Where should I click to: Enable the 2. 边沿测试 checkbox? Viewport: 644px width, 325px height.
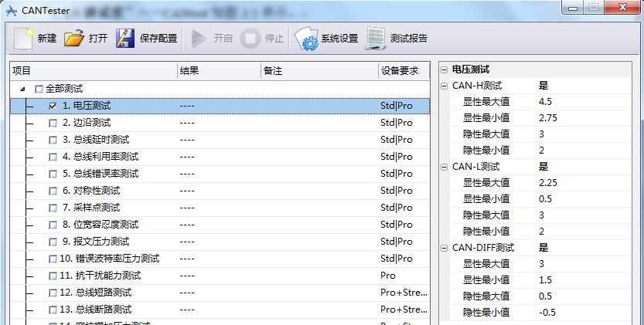point(53,123)
